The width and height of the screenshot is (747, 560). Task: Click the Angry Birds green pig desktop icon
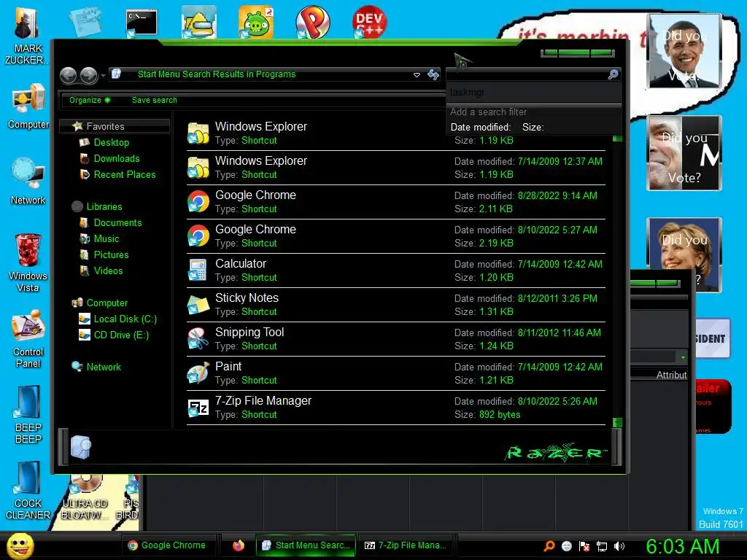(256, 22)
